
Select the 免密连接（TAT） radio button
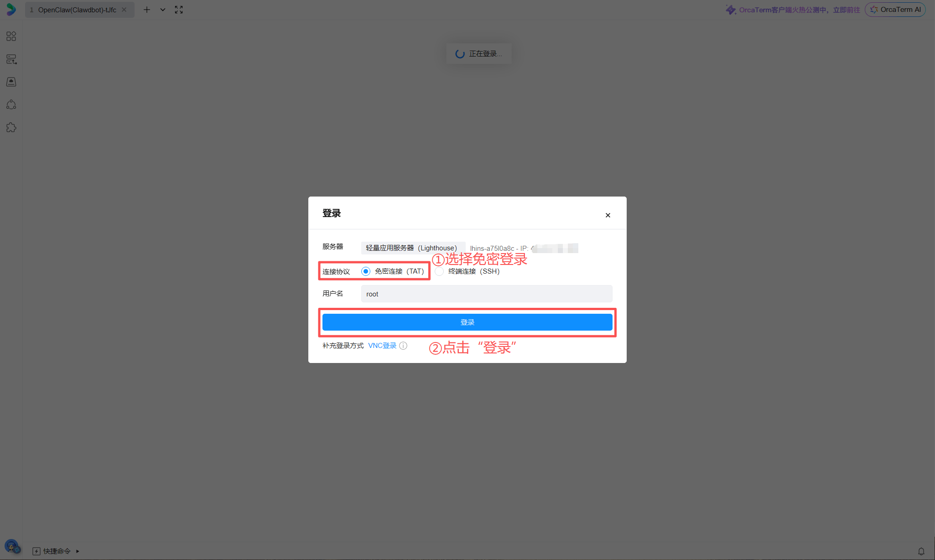click(x=365, y=271)
